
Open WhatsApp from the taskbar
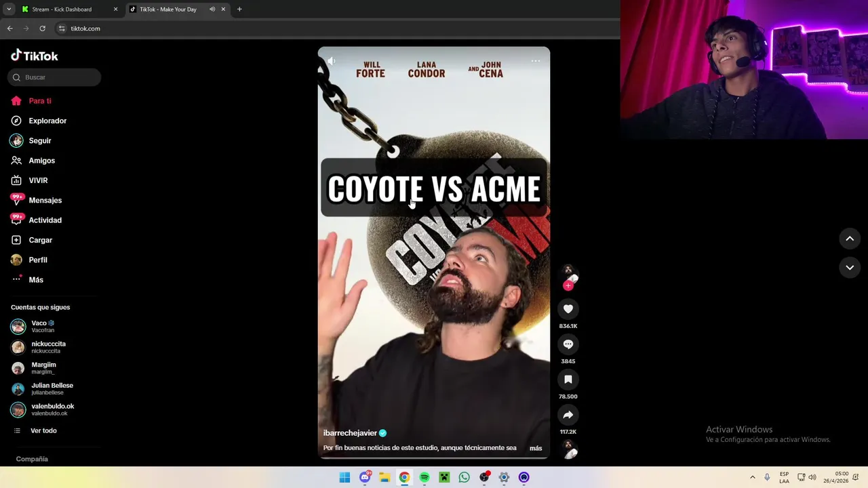click(464, 477)
